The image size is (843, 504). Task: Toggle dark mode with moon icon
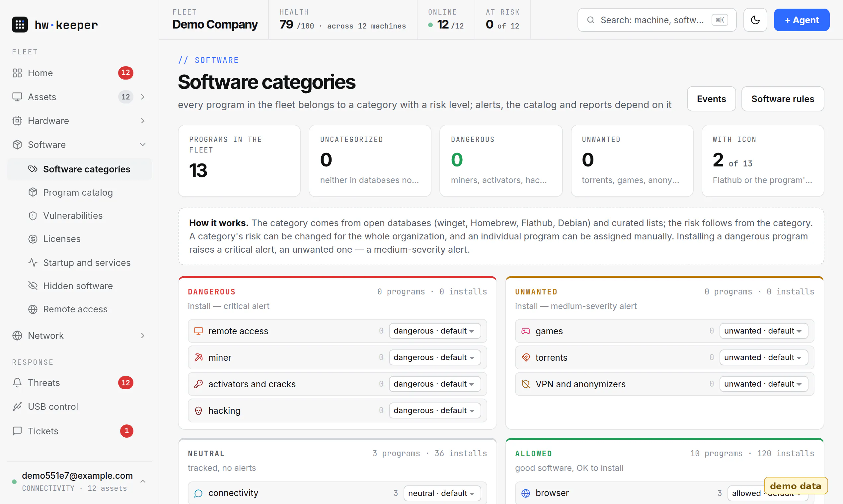[x=755, y=20]
